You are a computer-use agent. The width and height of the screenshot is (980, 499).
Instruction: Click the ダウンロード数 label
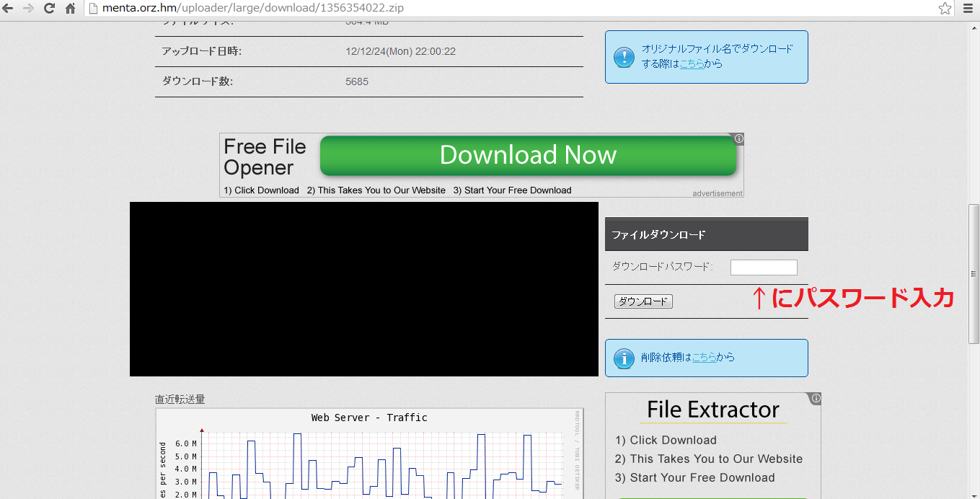pyautogui.click(x=198, y=81)
